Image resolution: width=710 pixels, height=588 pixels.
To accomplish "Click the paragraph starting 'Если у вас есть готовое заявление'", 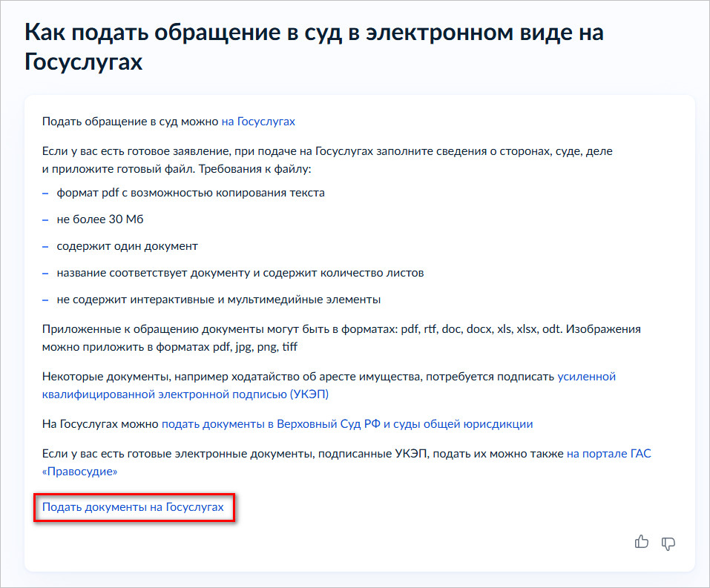I will (327, 159).
